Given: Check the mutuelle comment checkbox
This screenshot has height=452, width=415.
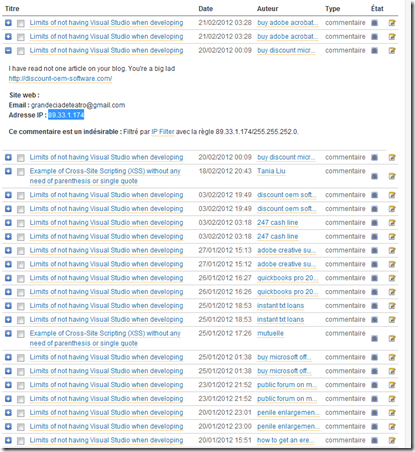Looking at the screenshot, I should [21, 334].
